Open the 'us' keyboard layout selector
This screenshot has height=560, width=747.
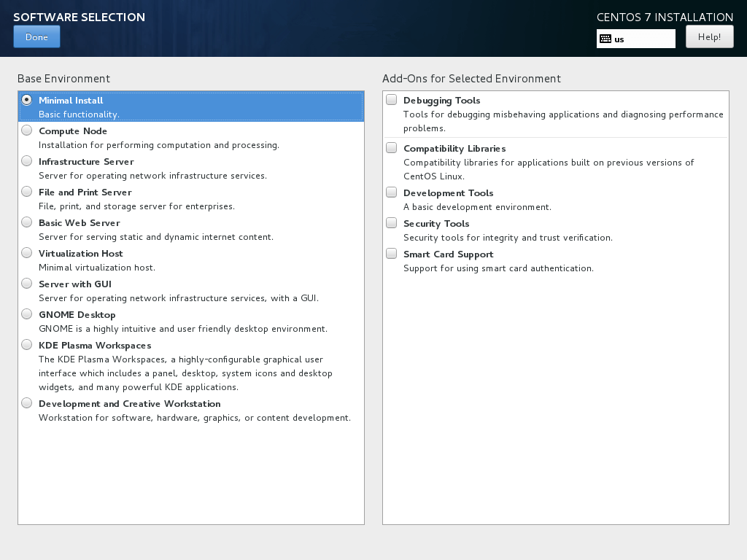click(635, 39)
